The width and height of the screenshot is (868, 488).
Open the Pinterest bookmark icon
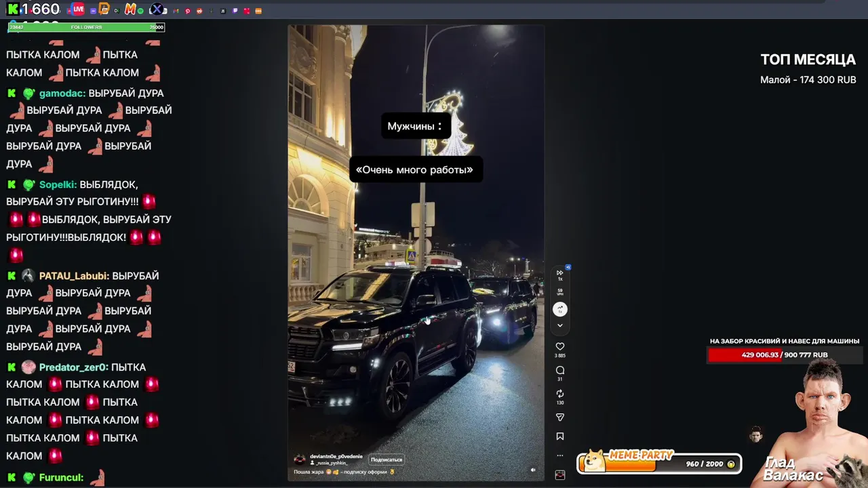[187, 11]
